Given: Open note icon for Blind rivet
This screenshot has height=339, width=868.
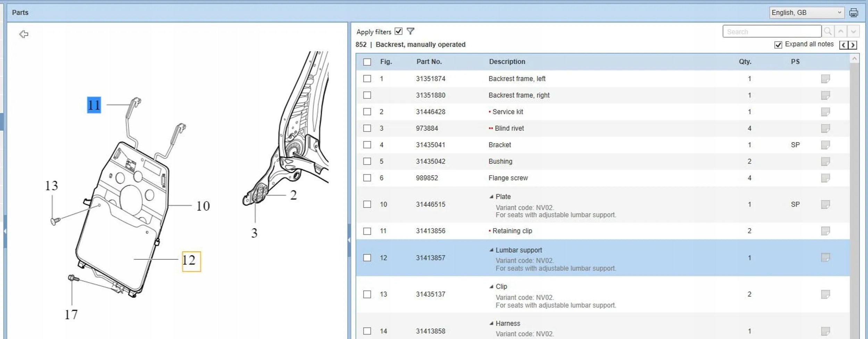Looking at the screenshot, I should (x=825, y=128).
